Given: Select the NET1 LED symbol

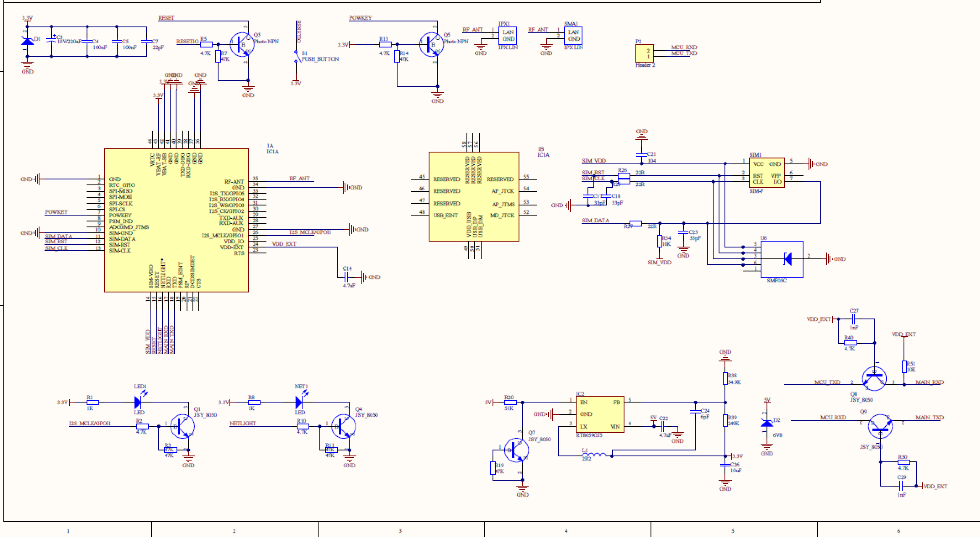Looking at the screenshot, I should click(x=299, y=402).
